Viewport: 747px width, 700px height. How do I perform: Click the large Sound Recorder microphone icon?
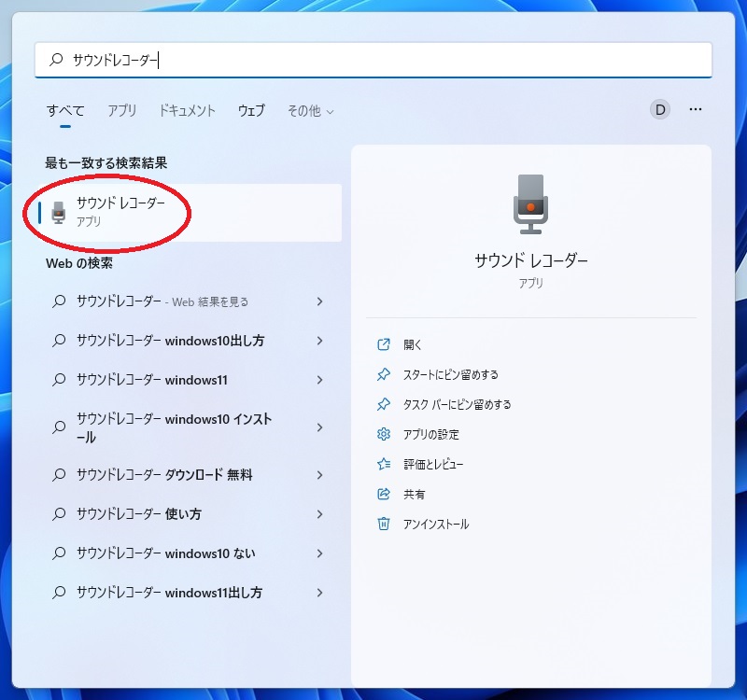(x=530, y=203)
